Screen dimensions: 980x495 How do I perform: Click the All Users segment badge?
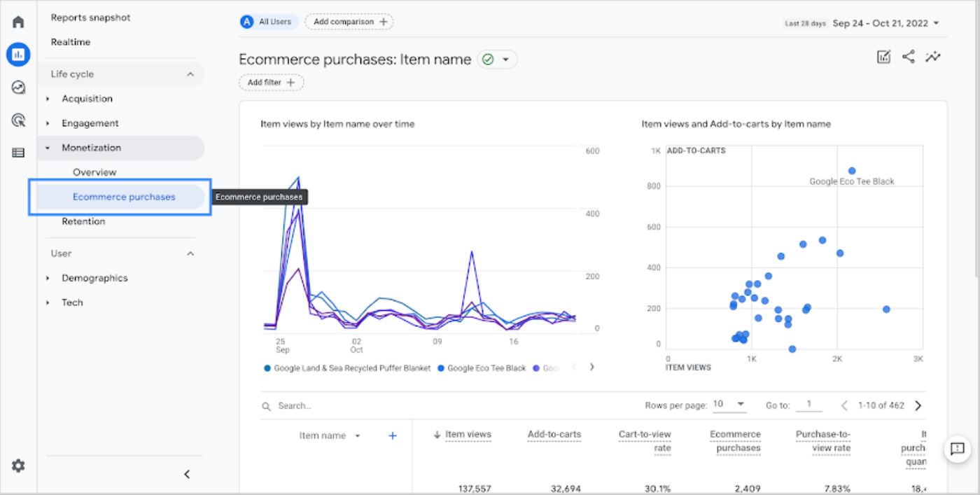tap(269, 22)
